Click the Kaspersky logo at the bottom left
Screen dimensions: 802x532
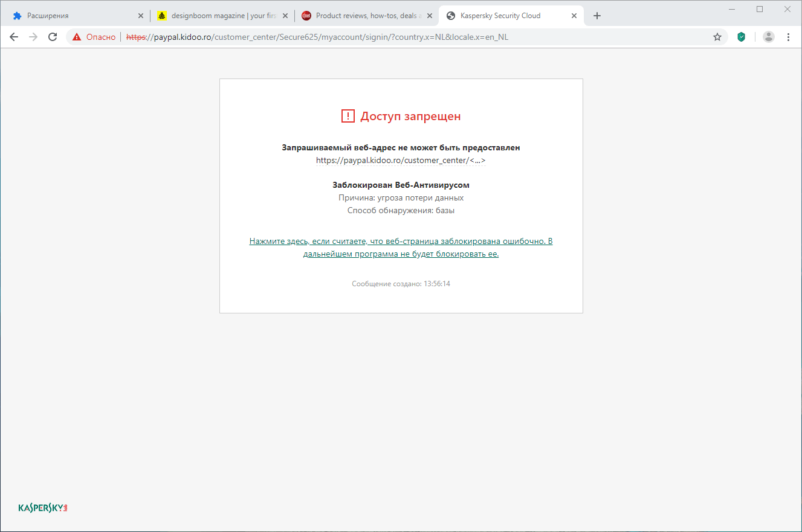pyautogui.click(x=43, y=507)
